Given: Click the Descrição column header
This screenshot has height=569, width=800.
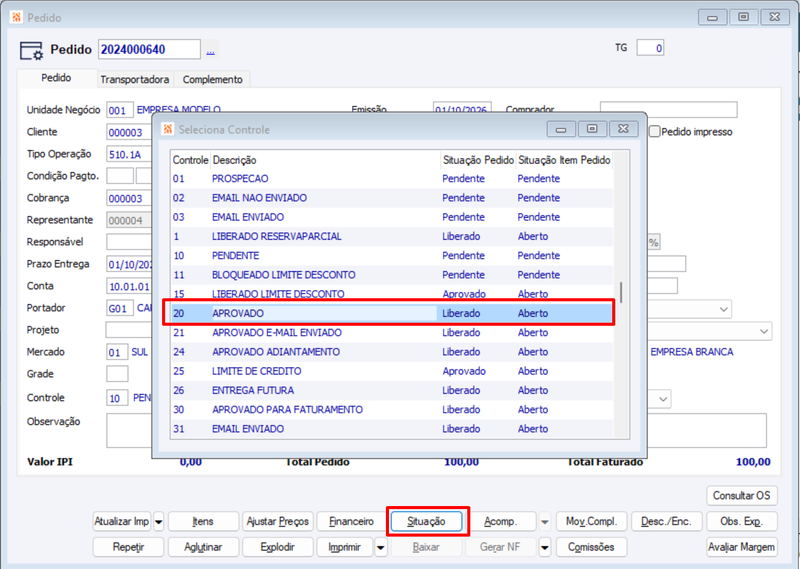Looking at the screenshot, I should point(325,160).
